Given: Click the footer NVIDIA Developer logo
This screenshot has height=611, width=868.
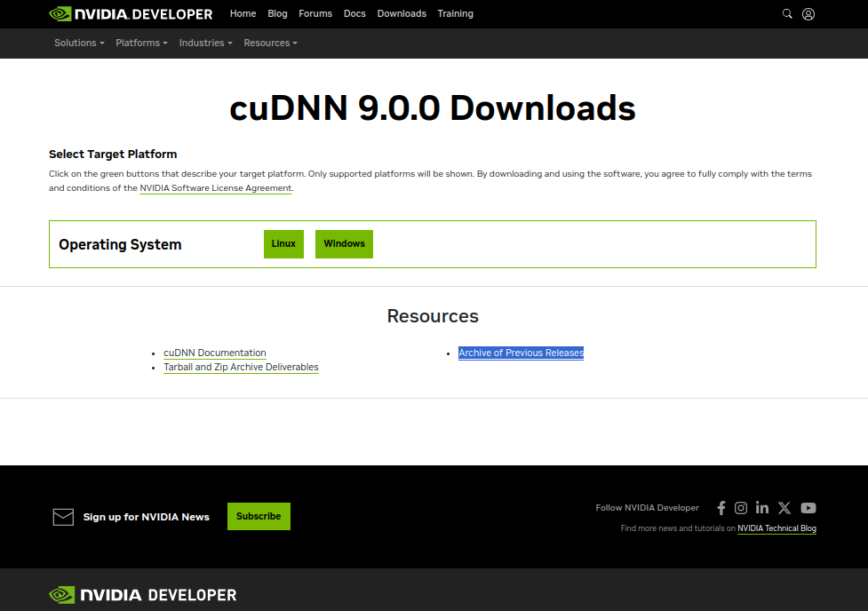Looking at the screenshot, I should click(143, 595).
